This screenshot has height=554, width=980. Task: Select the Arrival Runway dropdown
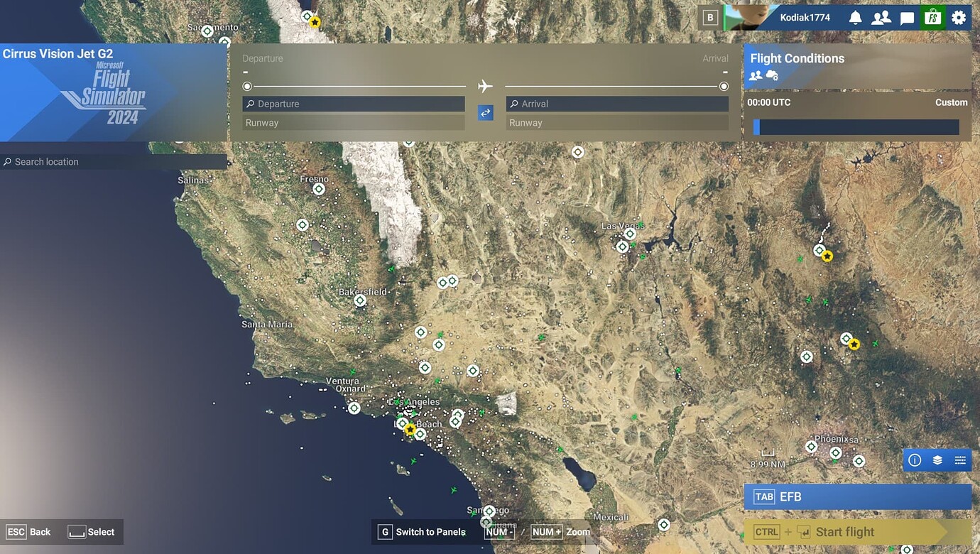coord(617,123)
